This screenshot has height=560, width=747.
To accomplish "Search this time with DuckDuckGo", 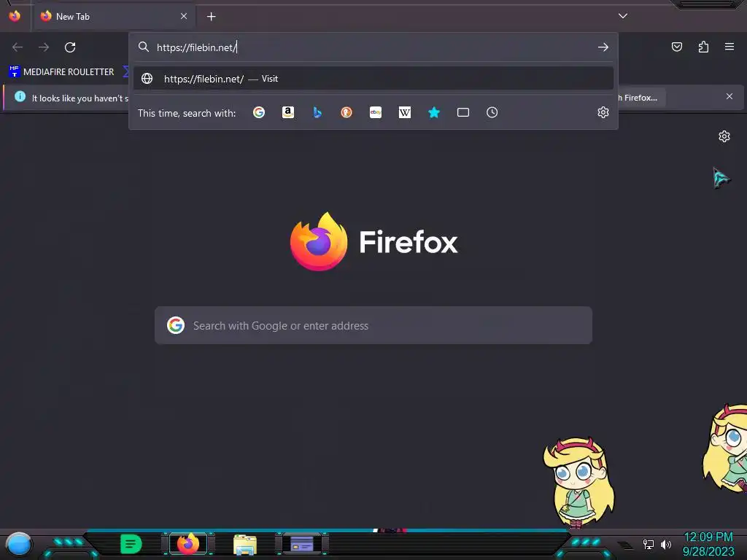I will point(347,112).
